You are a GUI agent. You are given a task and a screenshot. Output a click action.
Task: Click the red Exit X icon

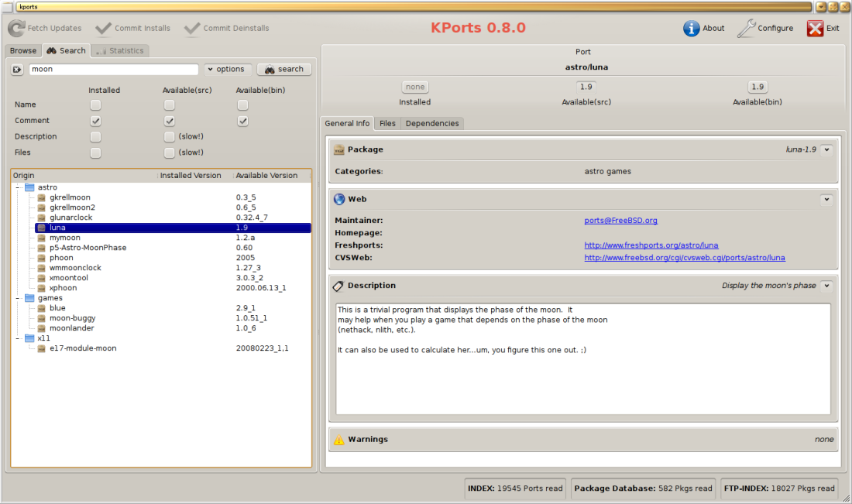click(815, 28)
